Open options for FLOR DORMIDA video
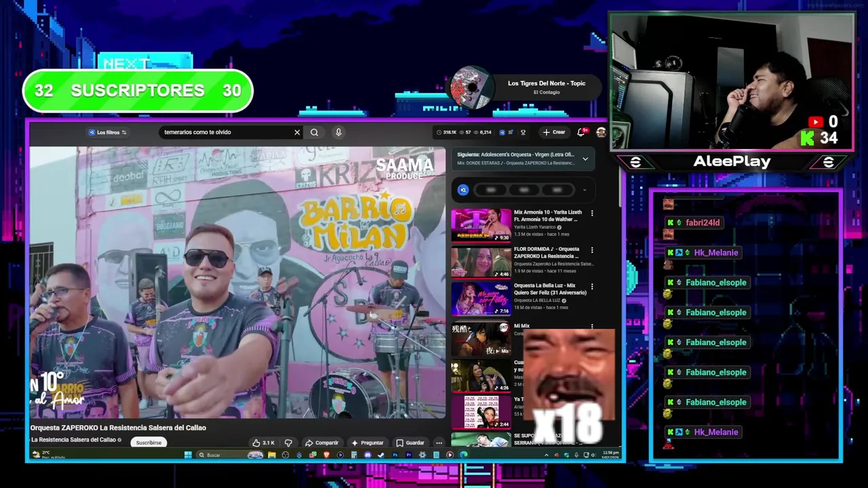The width and height of the screenshot is (868, 488). (592, 250)
